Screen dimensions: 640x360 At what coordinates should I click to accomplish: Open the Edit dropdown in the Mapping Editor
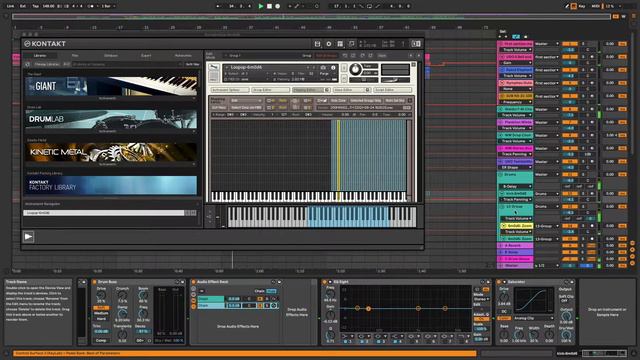click(x=247, y=100)
